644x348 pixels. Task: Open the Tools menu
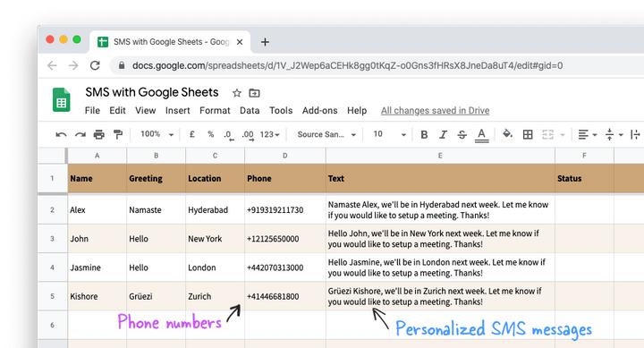(281, 111)
